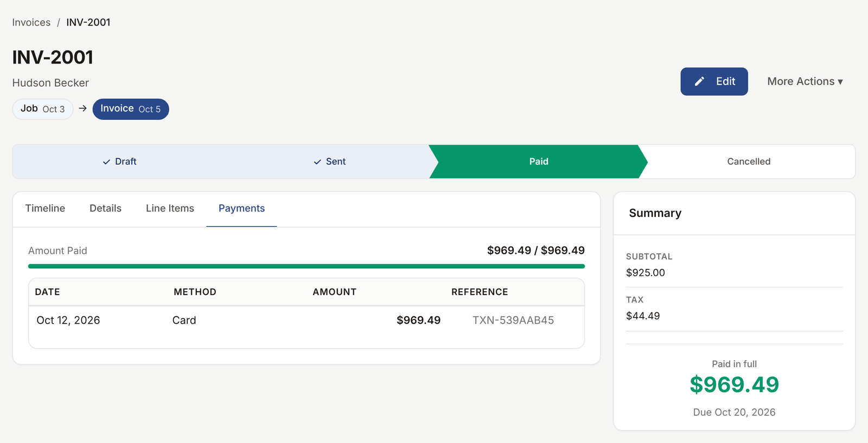Click the INV-2001 breadcrumb item

[88, 22]
